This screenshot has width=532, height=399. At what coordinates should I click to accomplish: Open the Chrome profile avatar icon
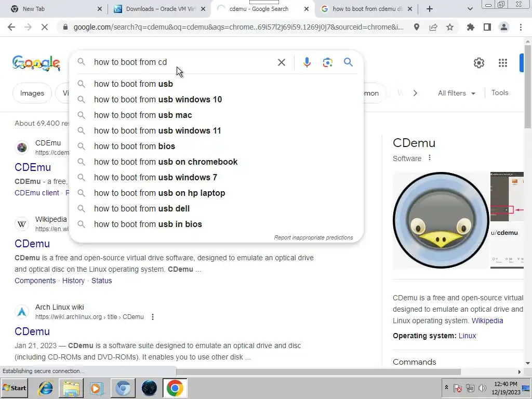pyautogui.click(x=504, y=27)
